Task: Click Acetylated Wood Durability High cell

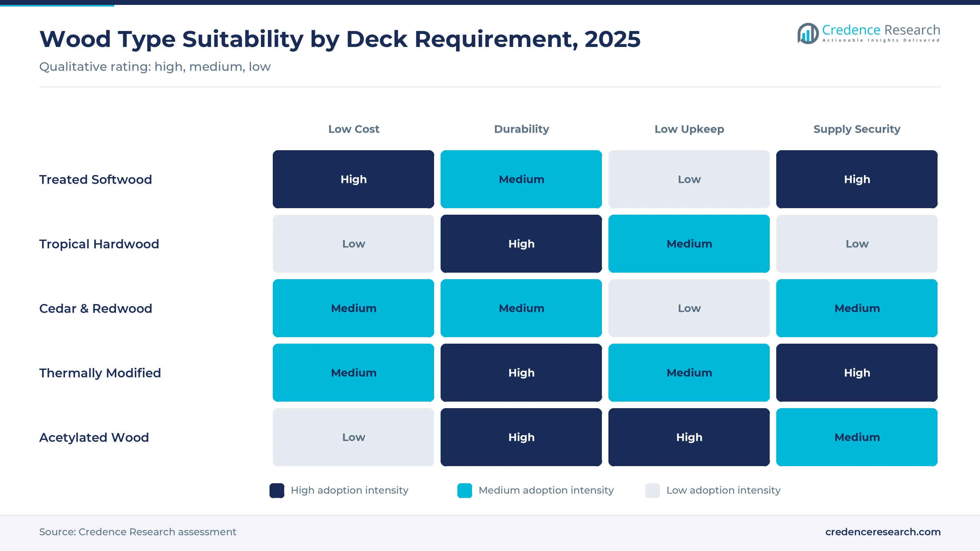Action: 521,437
